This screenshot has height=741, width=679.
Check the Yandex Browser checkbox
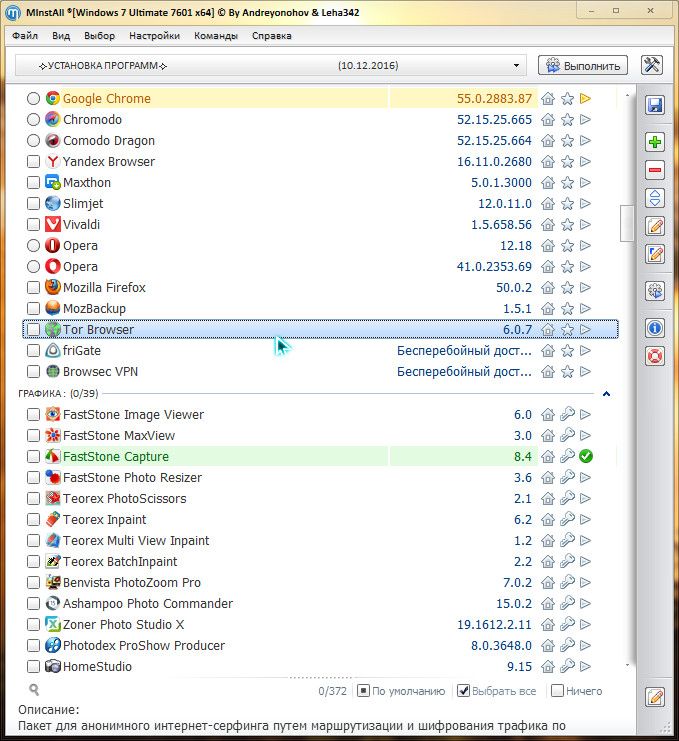pyautogui.click(x=33, y=162)
